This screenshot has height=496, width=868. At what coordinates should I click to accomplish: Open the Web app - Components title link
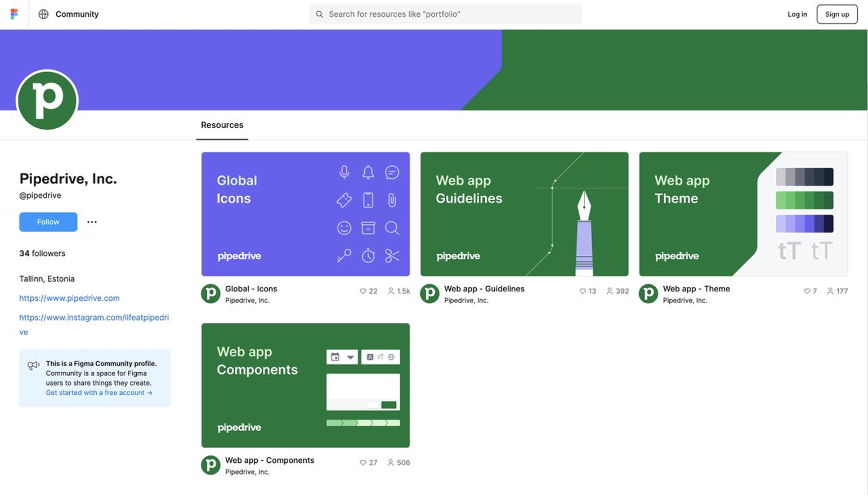point(270,460)
